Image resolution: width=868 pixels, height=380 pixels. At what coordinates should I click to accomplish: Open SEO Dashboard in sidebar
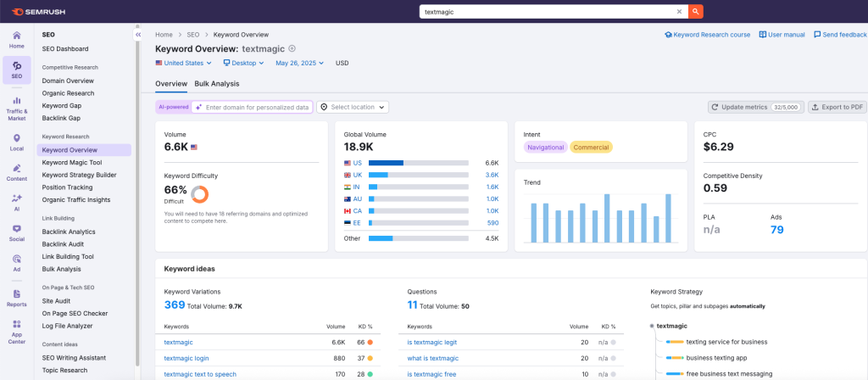(65, 48)
